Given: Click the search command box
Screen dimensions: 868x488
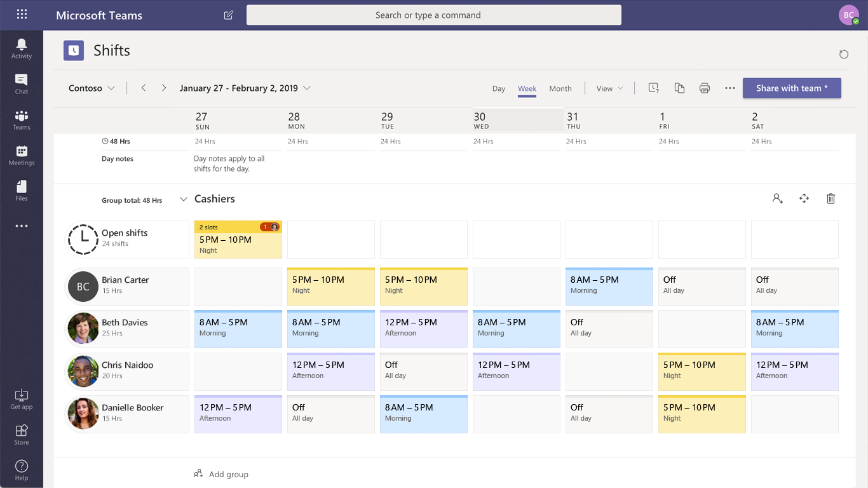Looking at the screenshot, I should (x=434, y=15).
